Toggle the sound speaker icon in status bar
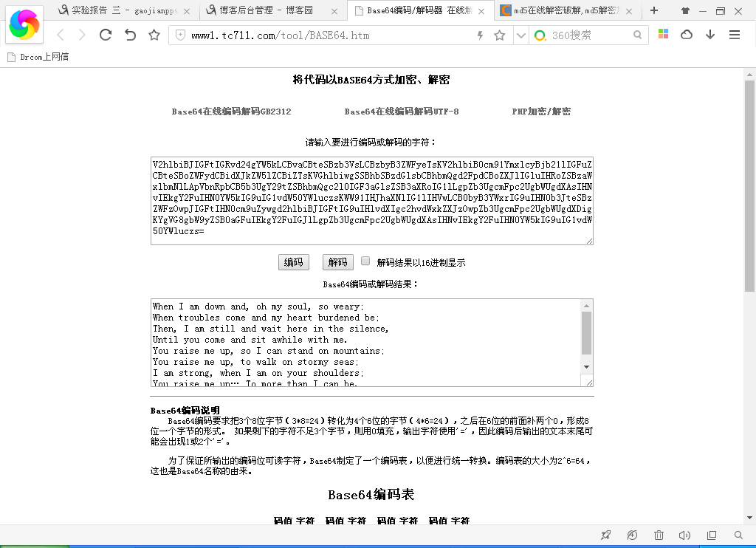 click(684, 535)
